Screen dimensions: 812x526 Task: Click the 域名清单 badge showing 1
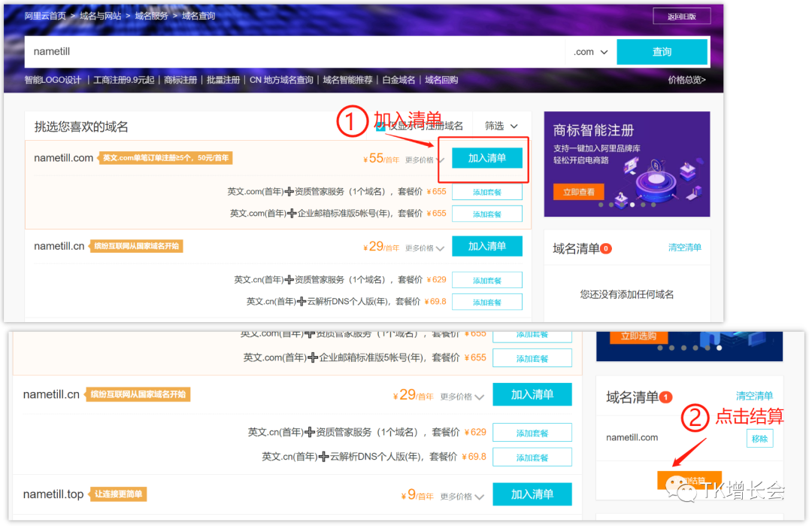tap(666, 397)
